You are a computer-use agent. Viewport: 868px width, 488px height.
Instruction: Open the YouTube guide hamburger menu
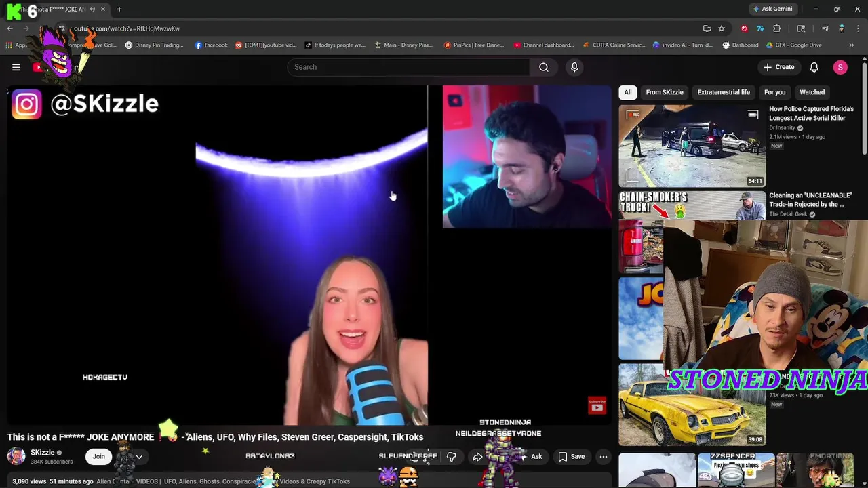coord(16,67)
